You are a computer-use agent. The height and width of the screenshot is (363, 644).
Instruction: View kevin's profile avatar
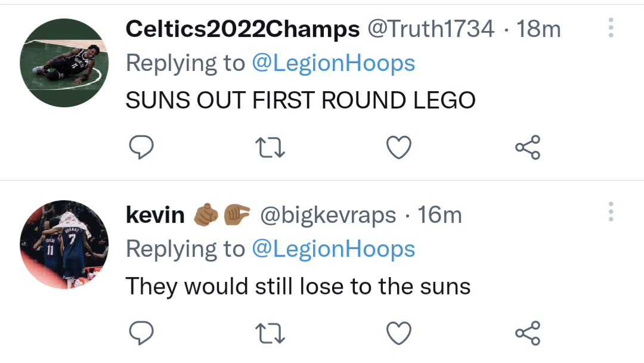64,245
